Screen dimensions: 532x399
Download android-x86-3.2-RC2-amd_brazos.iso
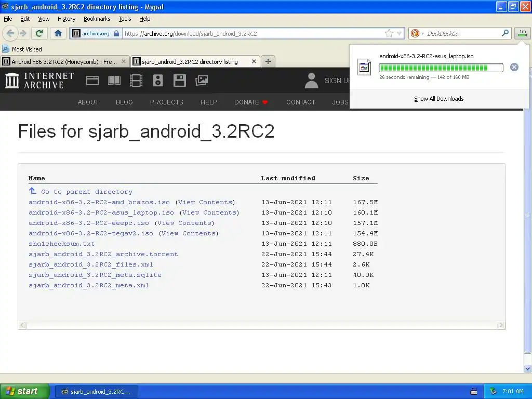[99, 202]
